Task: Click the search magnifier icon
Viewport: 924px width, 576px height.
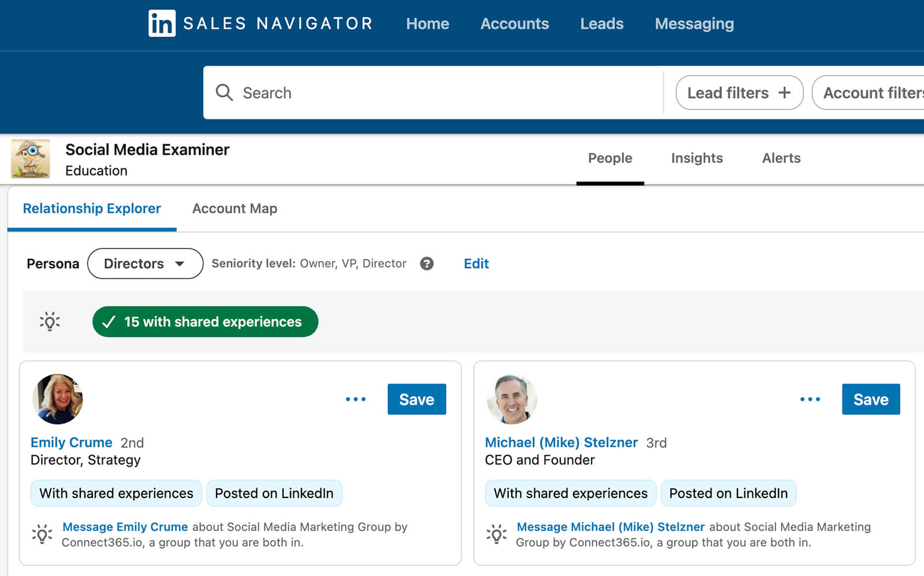Action: click(x=224, y=92)
